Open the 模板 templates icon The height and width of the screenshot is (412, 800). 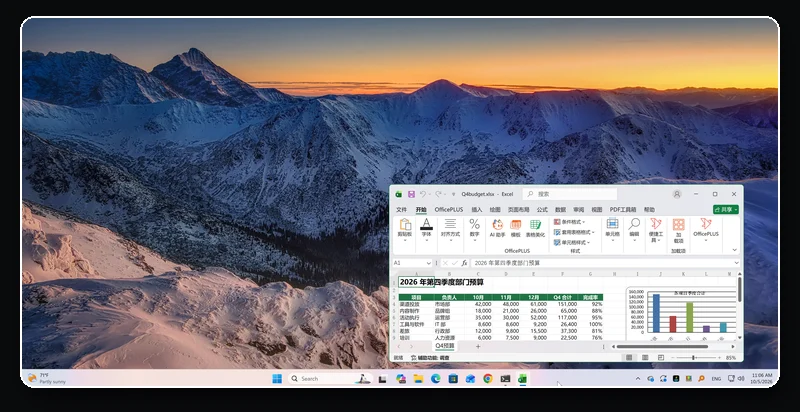click(x=516, y=228)
